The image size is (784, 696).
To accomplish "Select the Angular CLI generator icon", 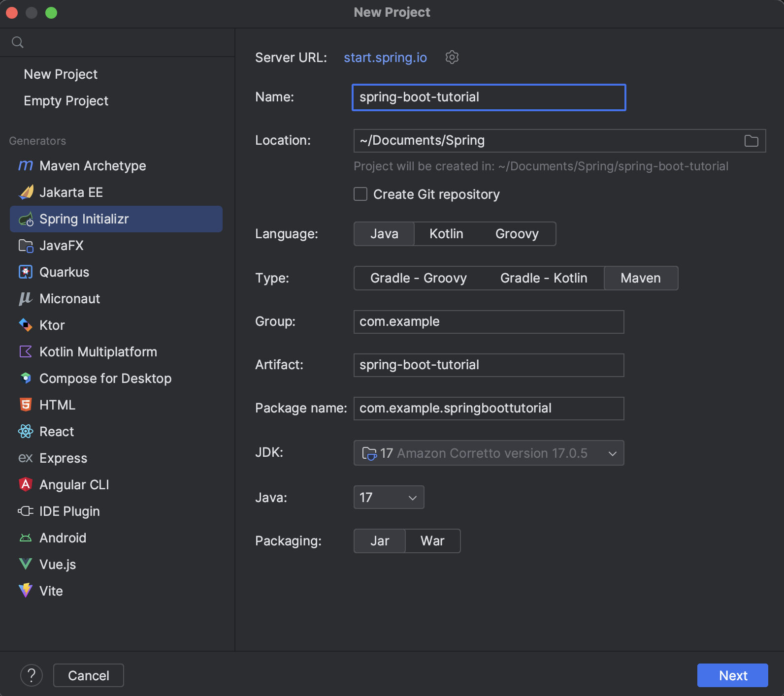I will click(26, 485).
